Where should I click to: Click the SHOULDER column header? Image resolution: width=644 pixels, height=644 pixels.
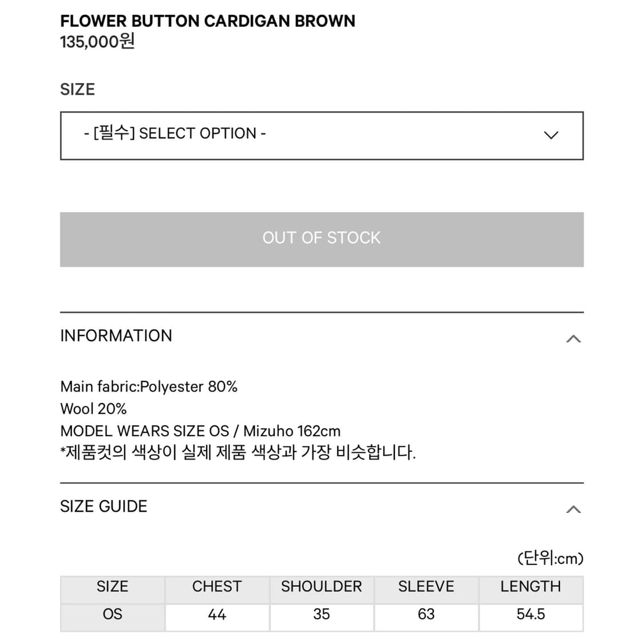click(x=321, y=586)
